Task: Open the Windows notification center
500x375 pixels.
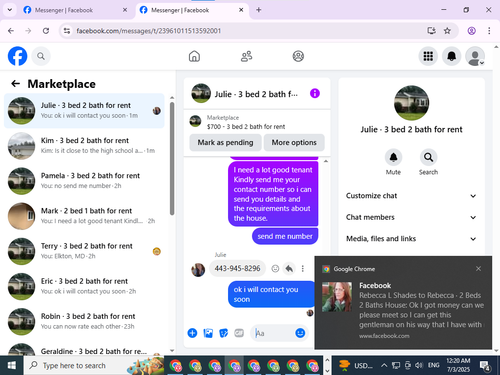Action: tap(484, 366)
